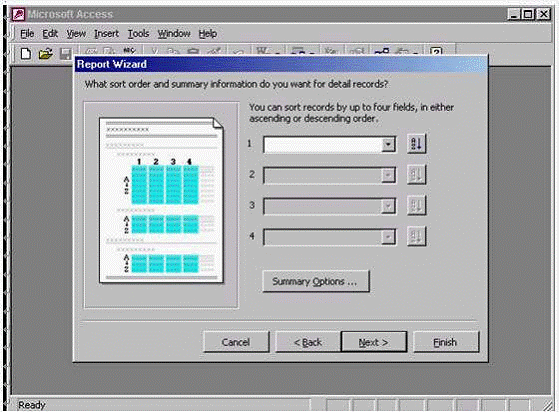Maximize the Microsoft Access window
This screenshot has height=412, width=559.
click(x=528, y=14)
